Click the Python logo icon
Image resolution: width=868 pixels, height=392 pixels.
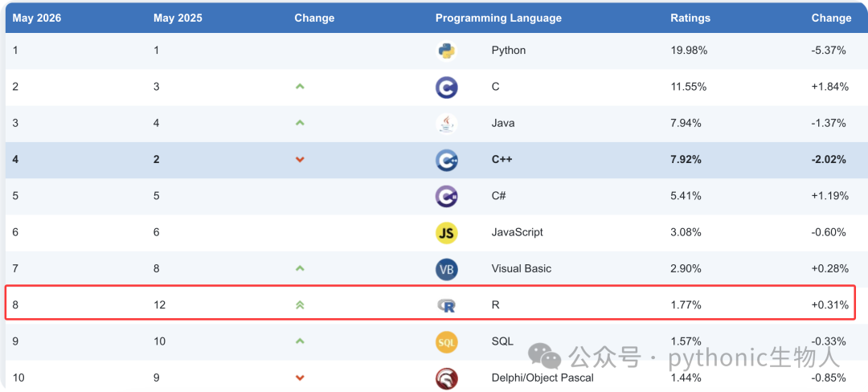[446, 51]
